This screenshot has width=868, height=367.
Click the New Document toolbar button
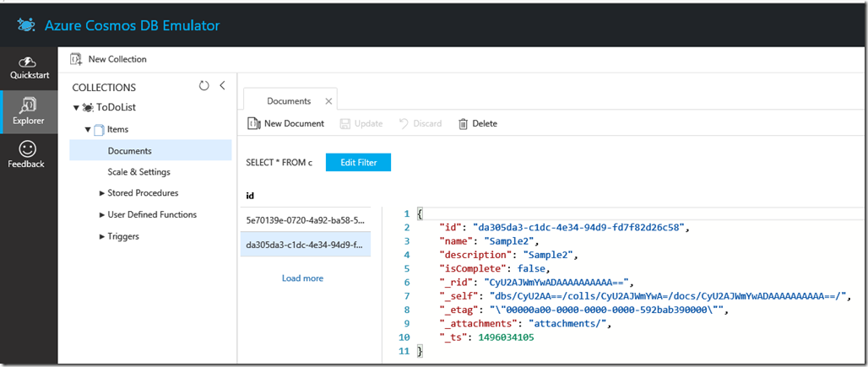click(x=285, y=124)
